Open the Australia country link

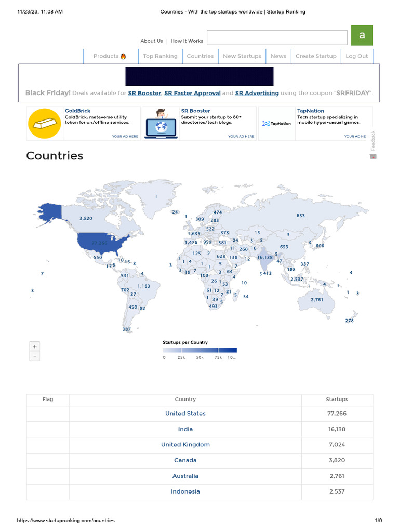[x=185, y=476]
